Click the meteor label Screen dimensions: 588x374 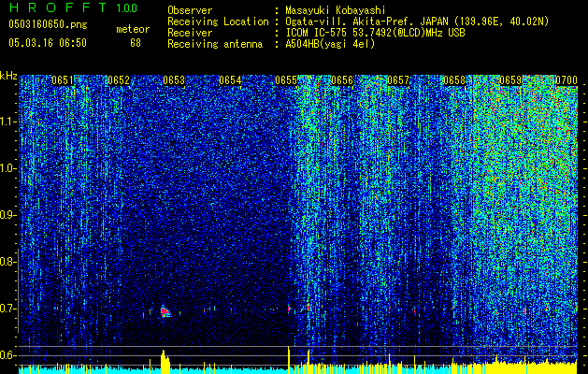coord(133,29)
